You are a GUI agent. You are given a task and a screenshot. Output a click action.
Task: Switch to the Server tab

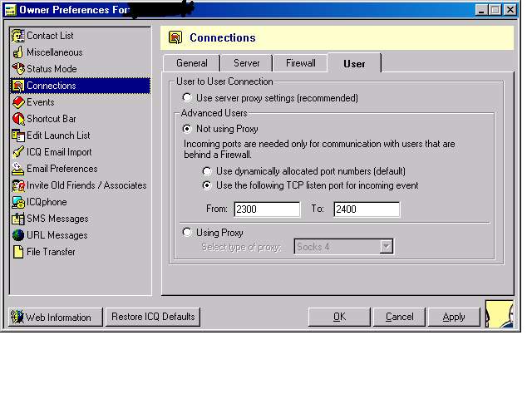tap(246, 63)
